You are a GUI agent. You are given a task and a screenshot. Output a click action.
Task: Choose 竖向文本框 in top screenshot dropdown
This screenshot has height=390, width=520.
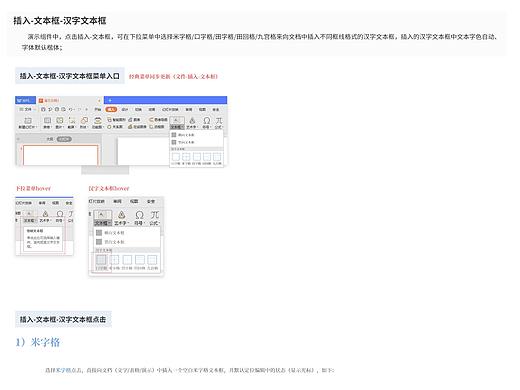tap(183, 142)
